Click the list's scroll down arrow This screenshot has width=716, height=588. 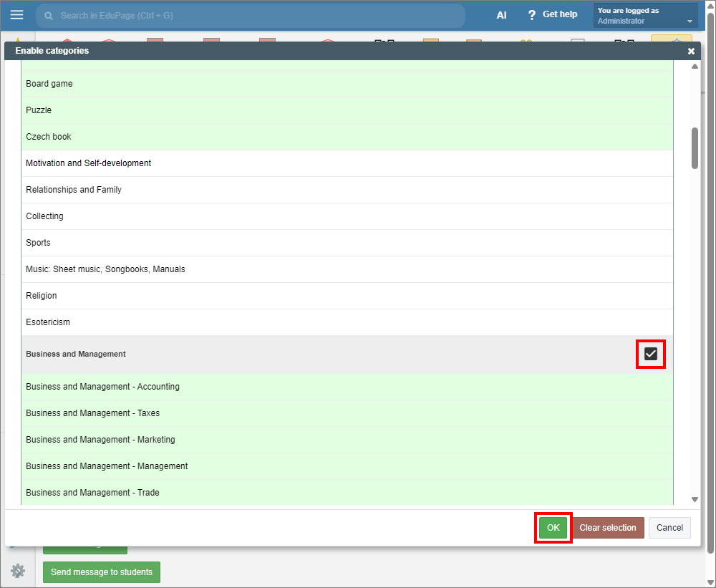coord(695,499)
